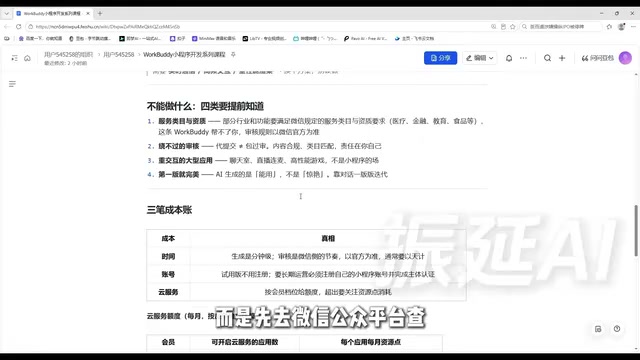640x360 pixels.
Task: Click list item 服务类目与资质
Action: (x=182, y=121)
